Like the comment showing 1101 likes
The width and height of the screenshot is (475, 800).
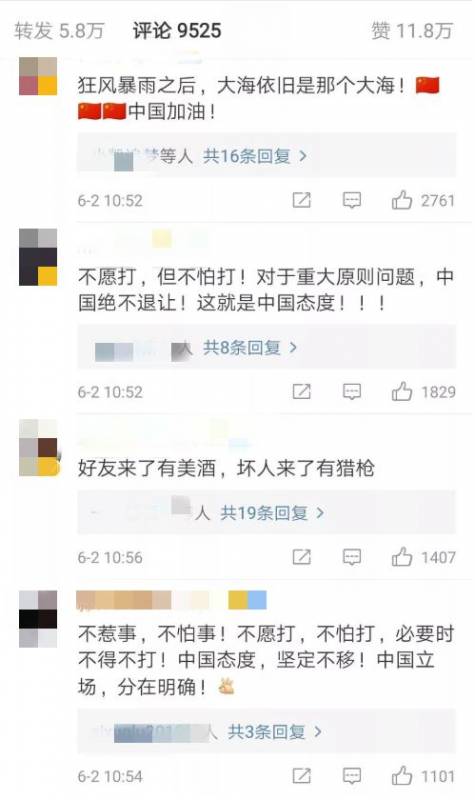click(x=402, y=777)
